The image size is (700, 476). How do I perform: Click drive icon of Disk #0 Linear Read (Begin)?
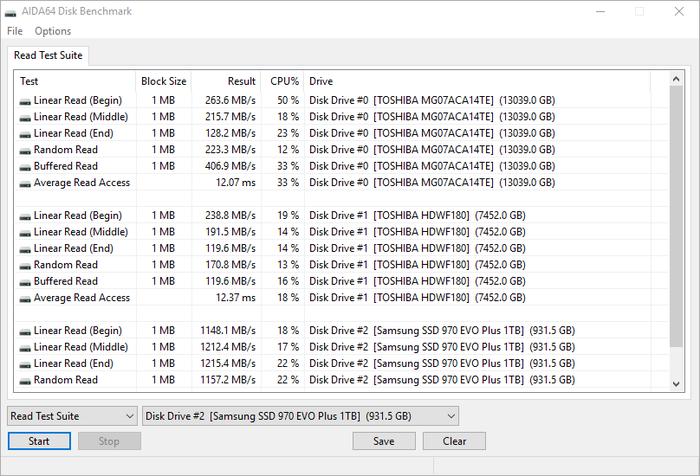(25, 102)
